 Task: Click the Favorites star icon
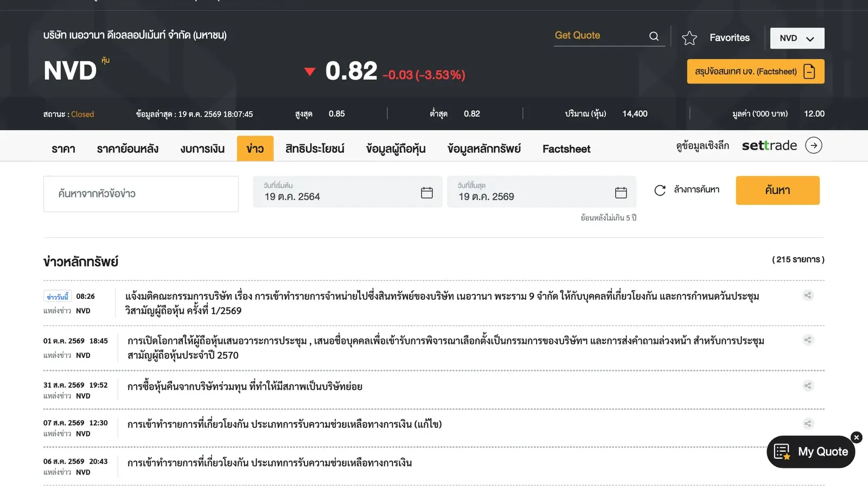coord(690,38)
